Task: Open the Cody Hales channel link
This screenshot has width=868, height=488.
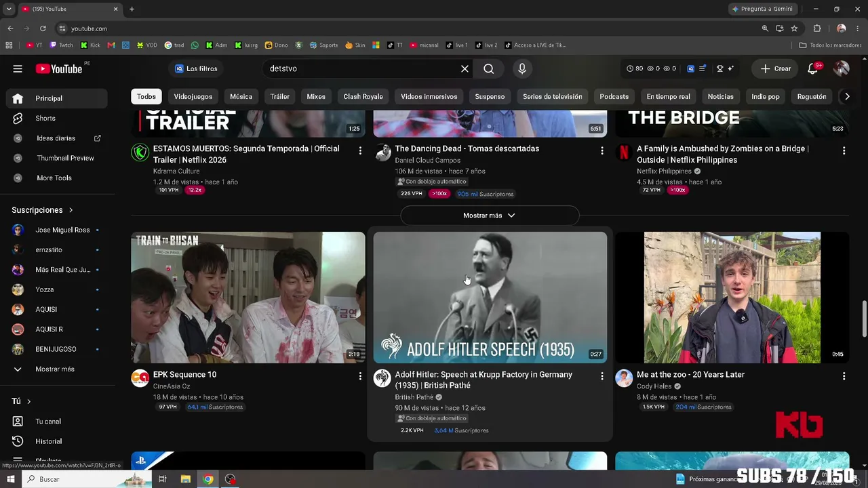Action: pos(654,386)
